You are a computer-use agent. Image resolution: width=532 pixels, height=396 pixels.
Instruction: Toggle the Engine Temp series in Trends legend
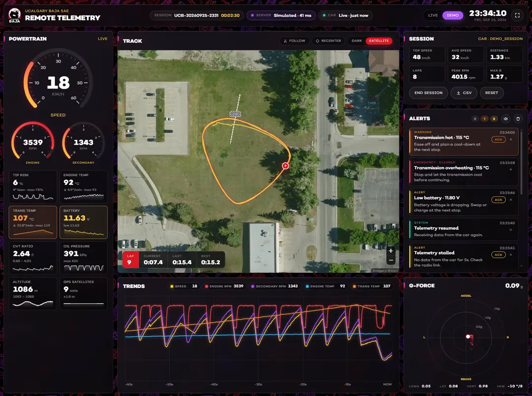coord(325,287)
